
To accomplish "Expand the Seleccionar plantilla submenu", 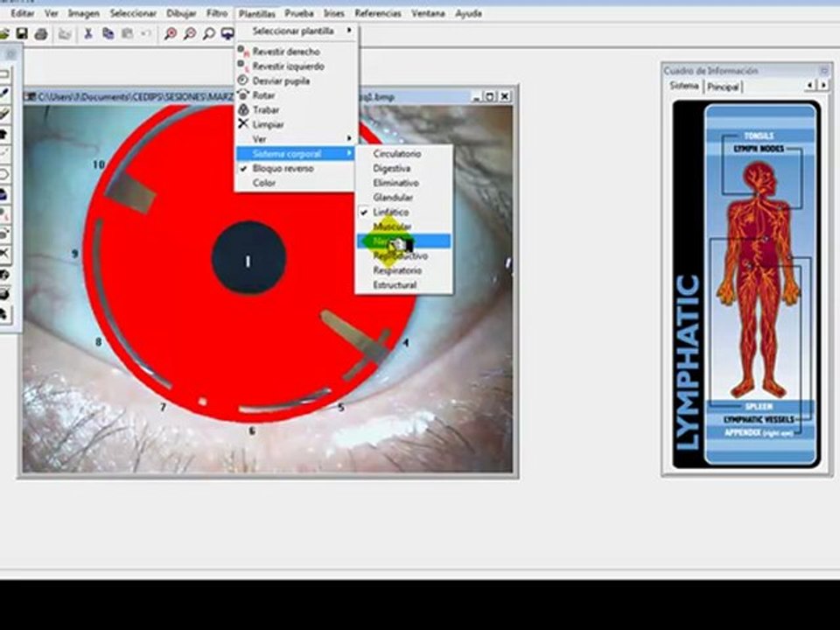I will tap(295, 31).
